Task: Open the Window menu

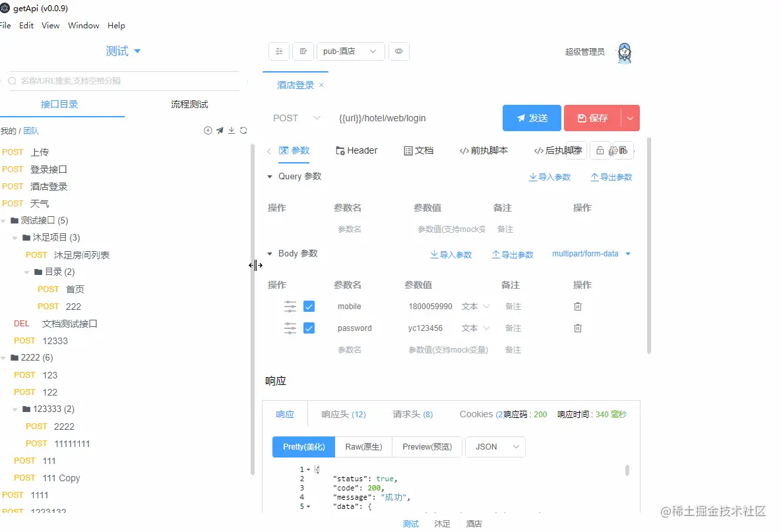Action: 83,26
